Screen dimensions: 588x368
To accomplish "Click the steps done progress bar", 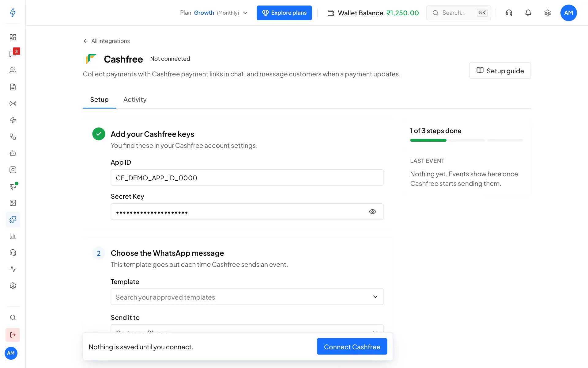I will (x=466, y=140).
